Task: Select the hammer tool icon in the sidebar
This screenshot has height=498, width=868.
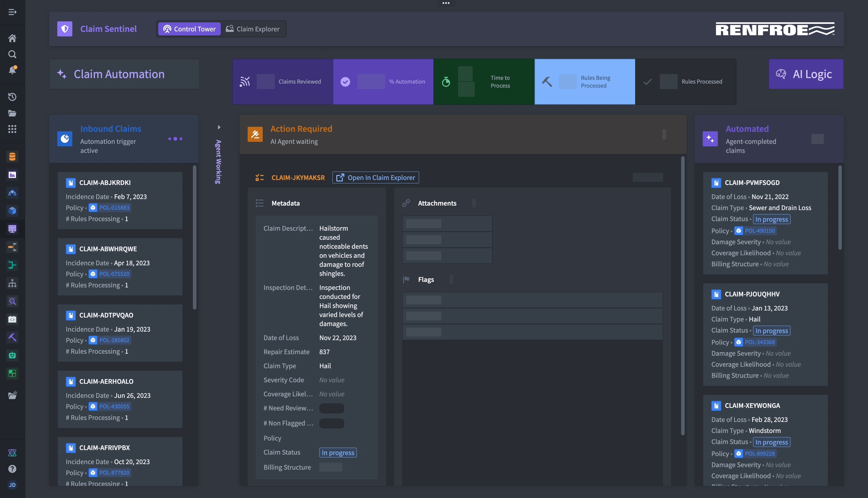Action: tap(12, 337)
